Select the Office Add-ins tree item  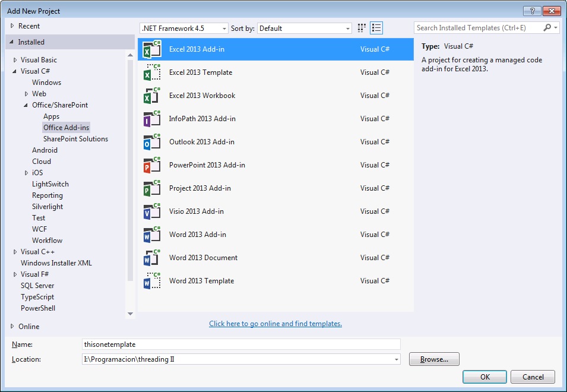[66, 127]
